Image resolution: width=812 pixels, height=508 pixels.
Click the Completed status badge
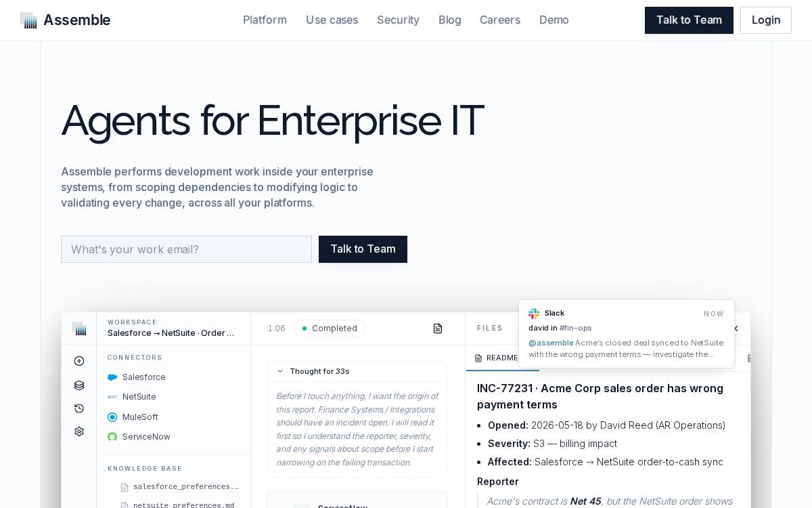(x=330, y=329)
